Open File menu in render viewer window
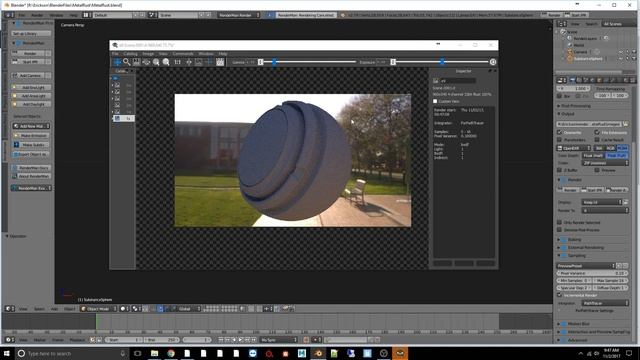Image resolution: width=640 pixels, height=360 pixels. (x=115, y=53)
